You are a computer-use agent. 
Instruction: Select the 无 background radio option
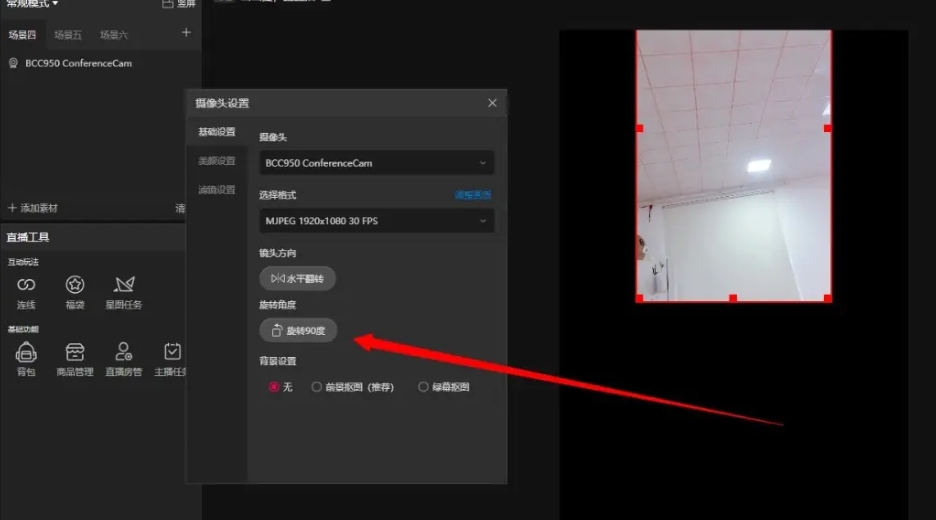274,387
